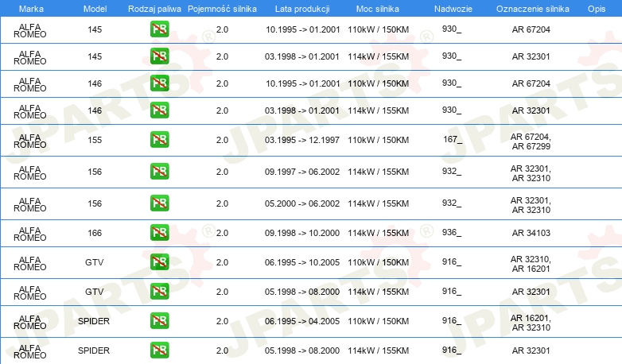Click petrol fuel icon in 146 AR 67204 row
622x364 pixels.
159,83
